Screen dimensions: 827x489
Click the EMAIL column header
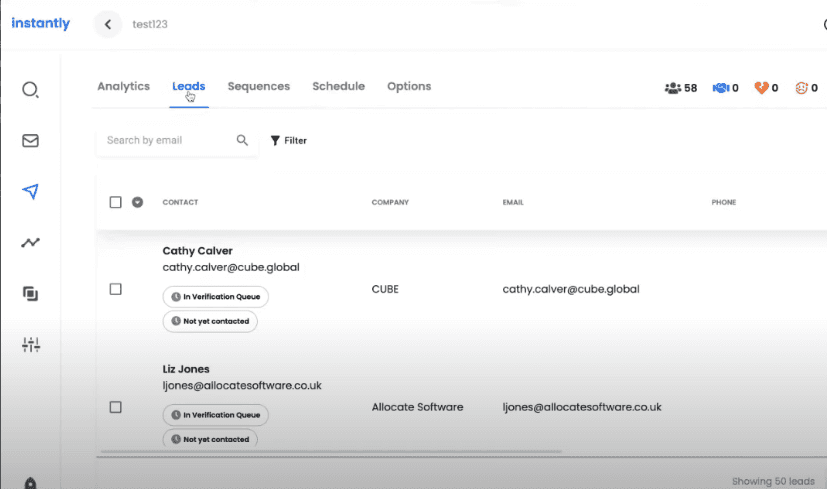(513, 202)
